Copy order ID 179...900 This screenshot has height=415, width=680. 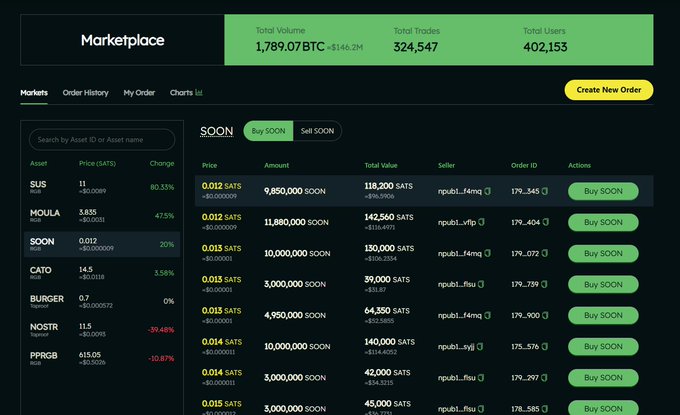[546, 316]
